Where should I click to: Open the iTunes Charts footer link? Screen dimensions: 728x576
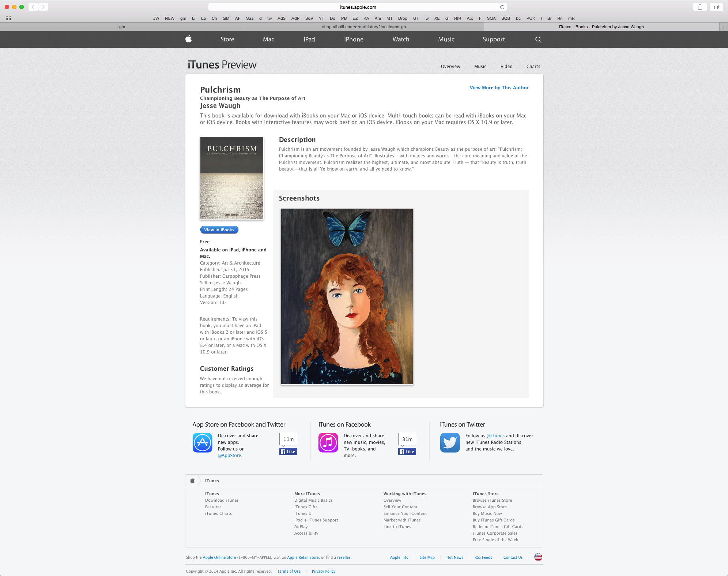(x=218, y=514)
